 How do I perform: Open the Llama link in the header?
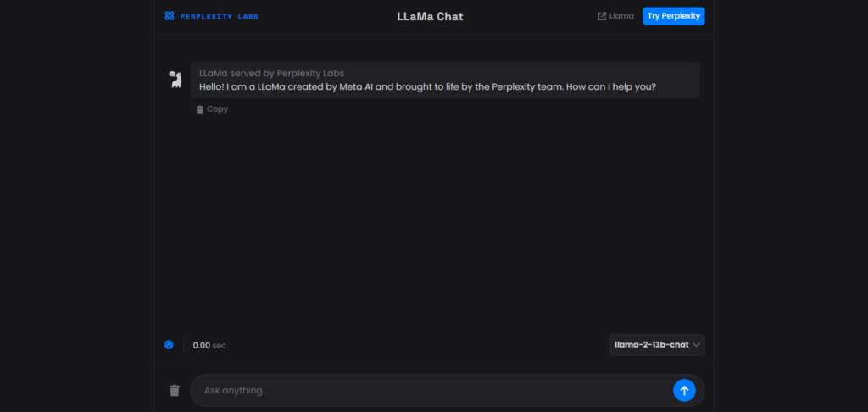(x=621, y=16)
